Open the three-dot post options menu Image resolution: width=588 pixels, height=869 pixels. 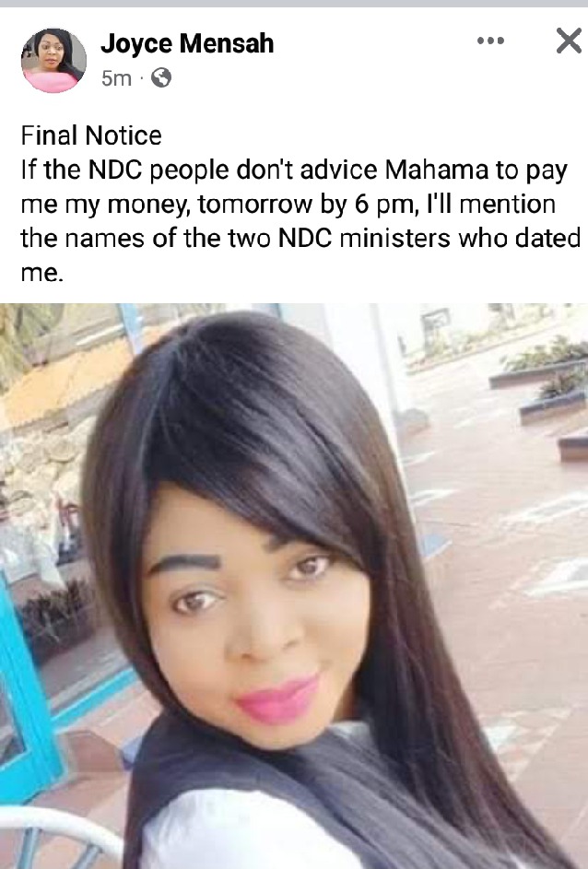491,41
